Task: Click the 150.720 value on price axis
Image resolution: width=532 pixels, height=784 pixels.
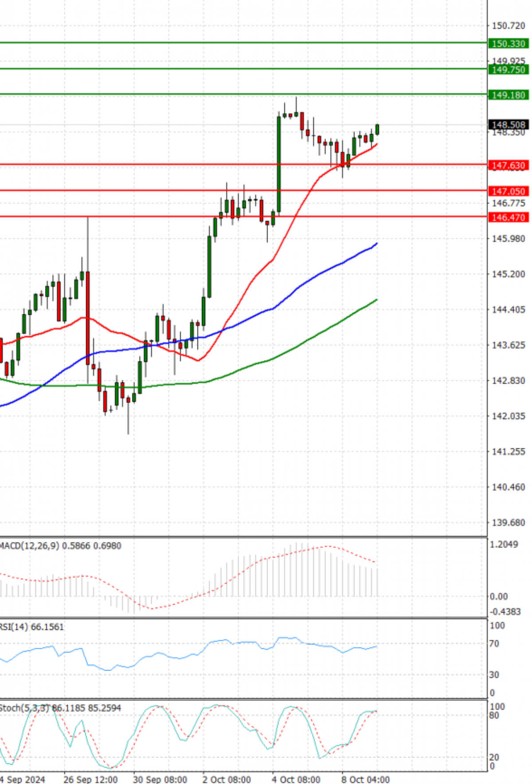Action: 508,26
